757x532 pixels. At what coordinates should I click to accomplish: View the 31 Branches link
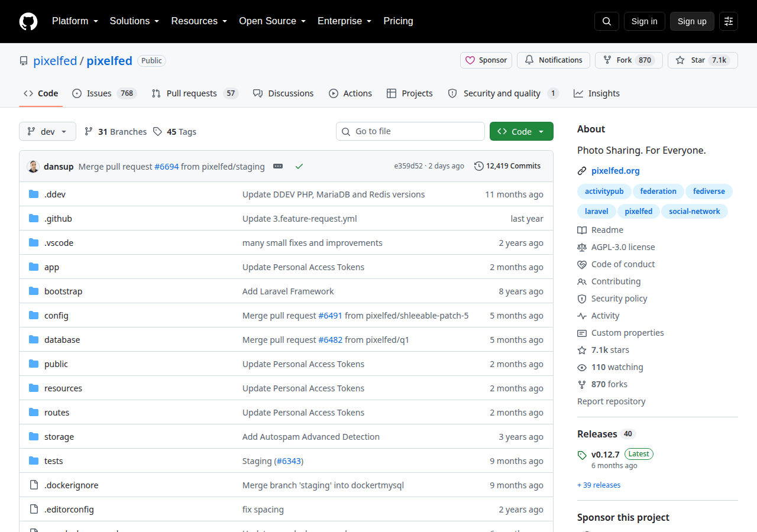(x=115, y=132)
